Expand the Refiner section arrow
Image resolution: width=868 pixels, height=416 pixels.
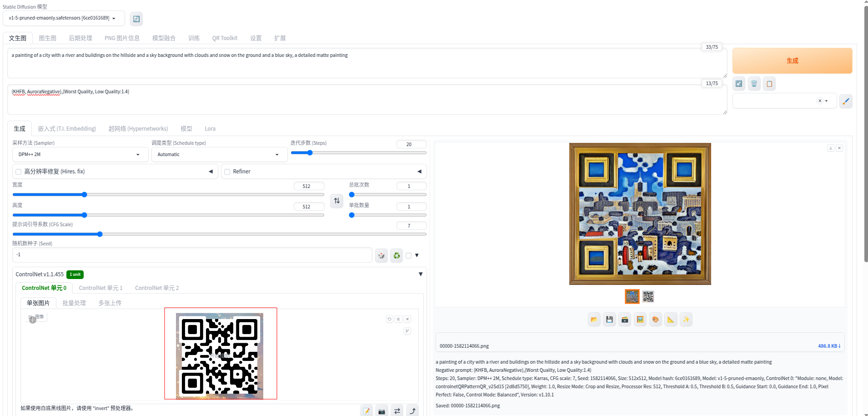point(419,172)
